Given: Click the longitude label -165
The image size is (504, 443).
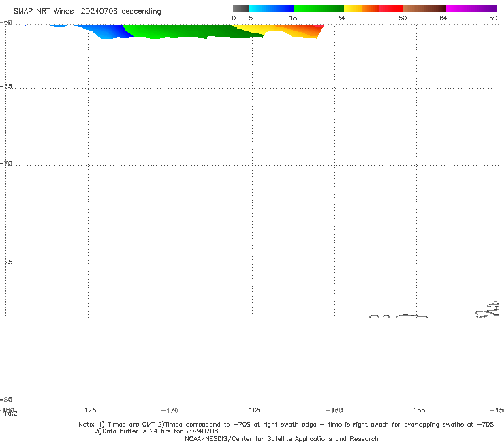Looking at the screenshot, I should pos(252,410).
